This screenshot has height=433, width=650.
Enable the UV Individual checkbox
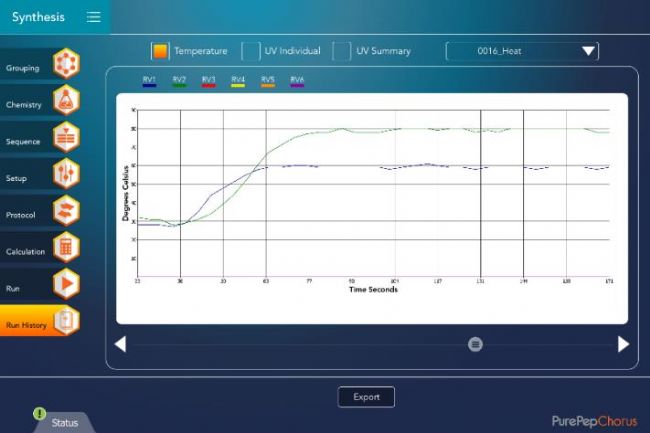(x=251, y=51)
